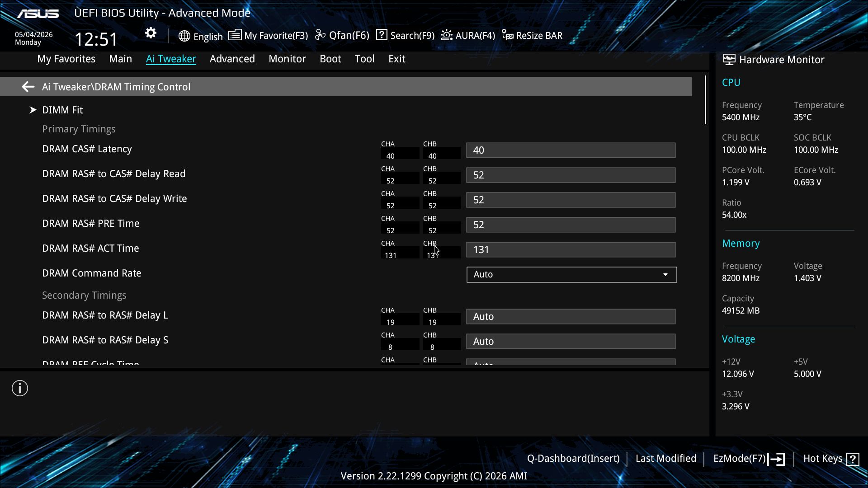This screenshot has width=868, height=488.
Task: Open the Tool tab
Action: 364,59
